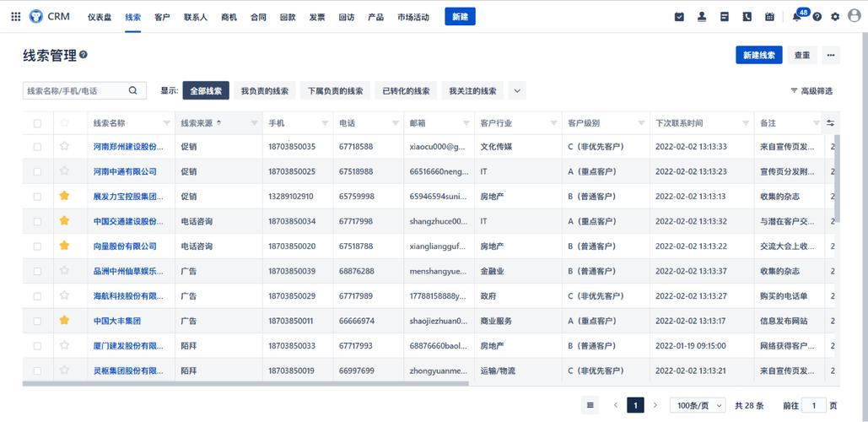
Task: Click filter icon in 手机 column header
Action: (325, 123)
